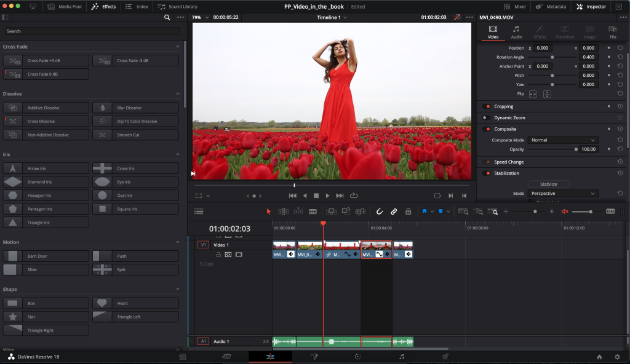Switch to the File inspector tab

613,32
